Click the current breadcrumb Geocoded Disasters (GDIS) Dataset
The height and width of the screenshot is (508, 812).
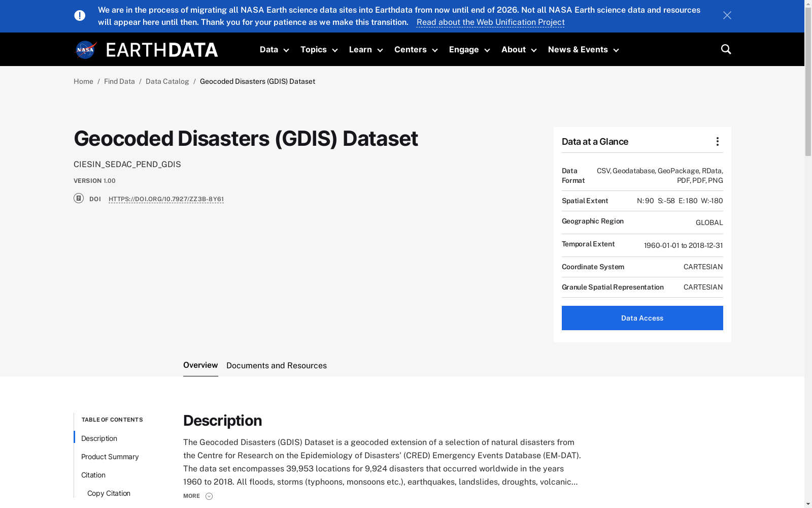click(257, 81)
